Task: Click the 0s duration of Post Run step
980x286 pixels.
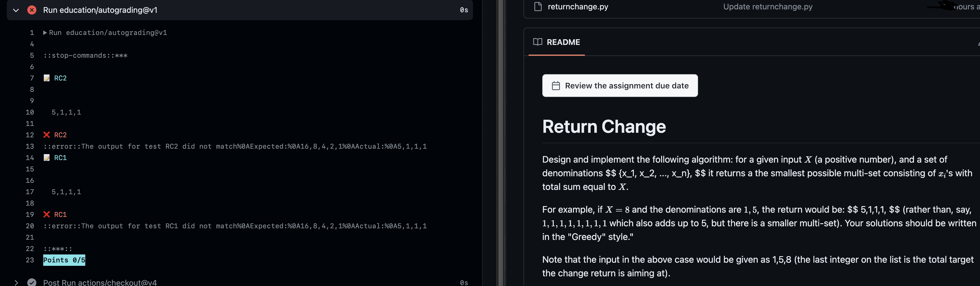Action: point(464,283)
